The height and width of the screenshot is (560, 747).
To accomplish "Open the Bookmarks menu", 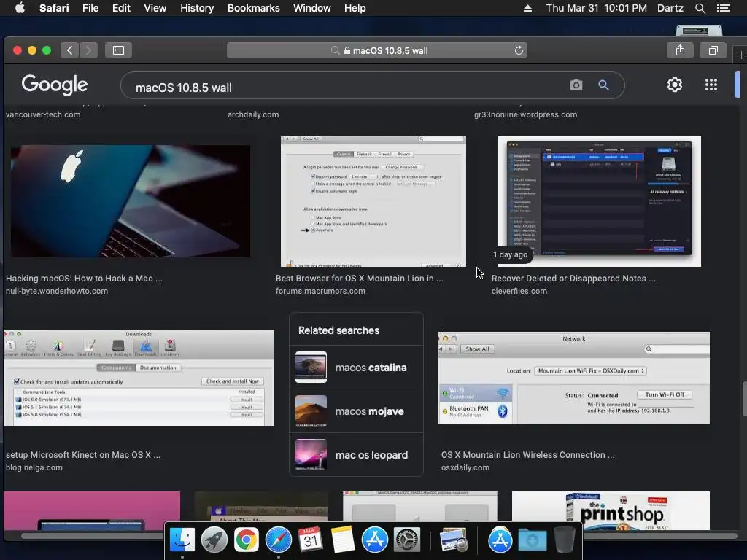I will (253, 8).
